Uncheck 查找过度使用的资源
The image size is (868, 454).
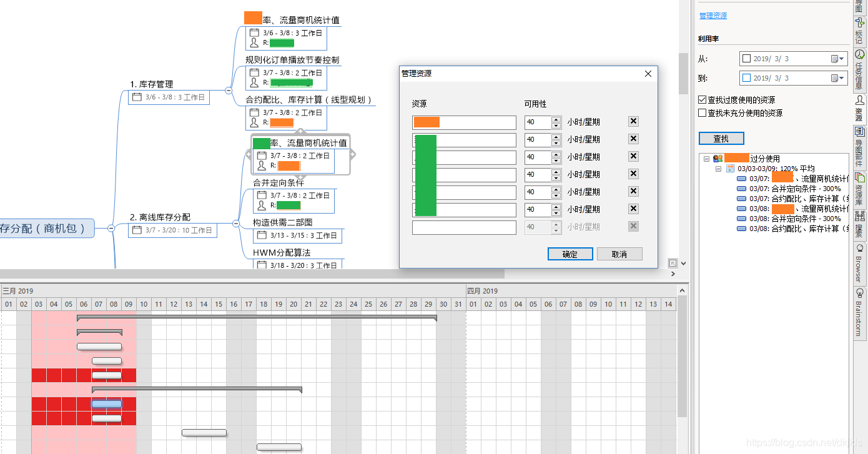pos(703,100)
